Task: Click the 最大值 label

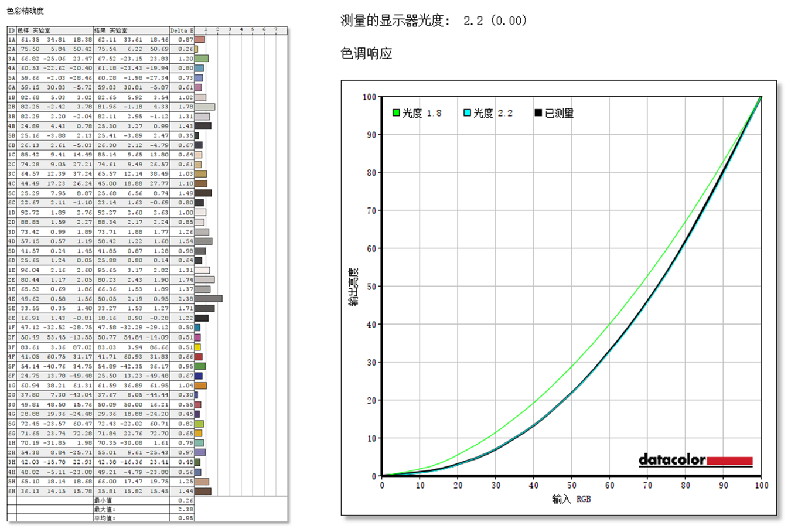Action: (x=105, y=509)
